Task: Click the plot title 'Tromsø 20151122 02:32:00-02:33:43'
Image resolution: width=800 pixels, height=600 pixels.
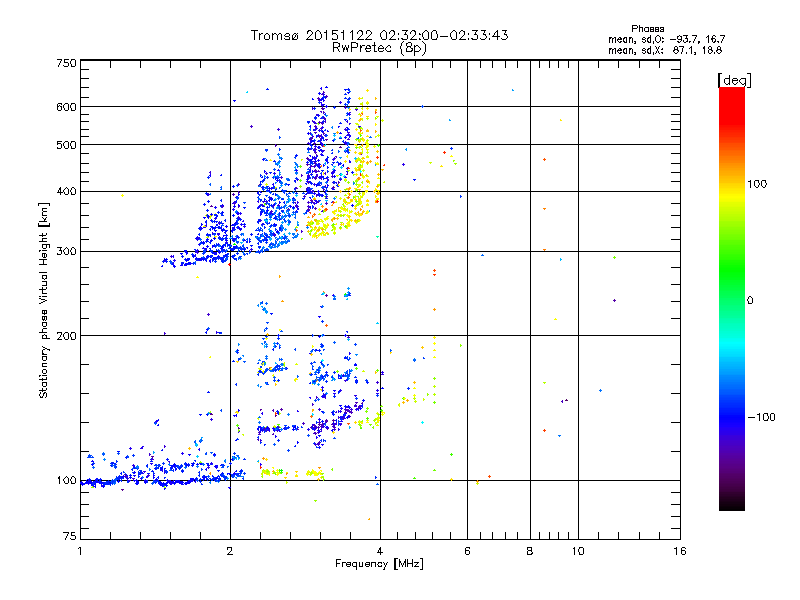Action: point(379,35)
